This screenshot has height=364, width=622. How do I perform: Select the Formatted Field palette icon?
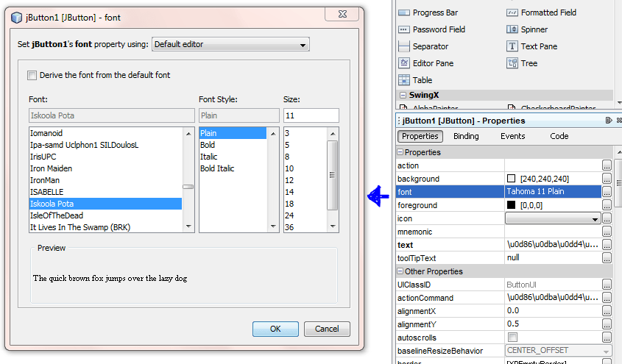click(512, 13)
